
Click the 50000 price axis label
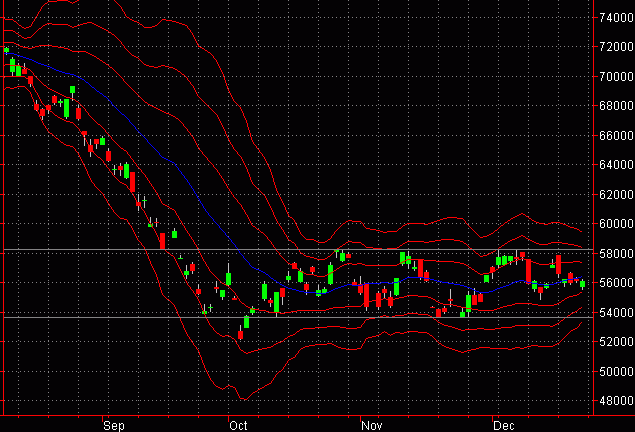(x=616, y=371)
